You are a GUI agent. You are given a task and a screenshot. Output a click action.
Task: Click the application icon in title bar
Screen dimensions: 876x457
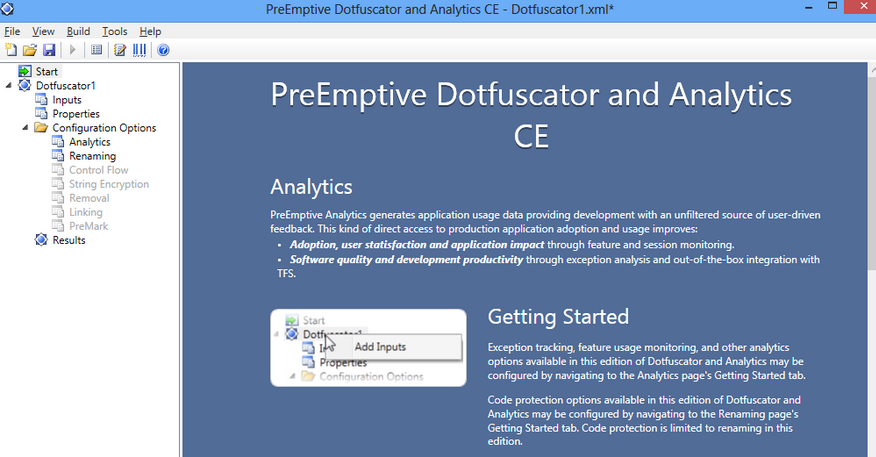pos(7,9)
